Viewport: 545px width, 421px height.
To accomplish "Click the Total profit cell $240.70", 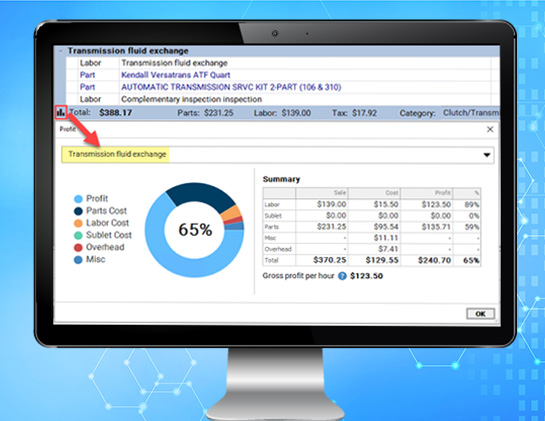I will point(434,260).
